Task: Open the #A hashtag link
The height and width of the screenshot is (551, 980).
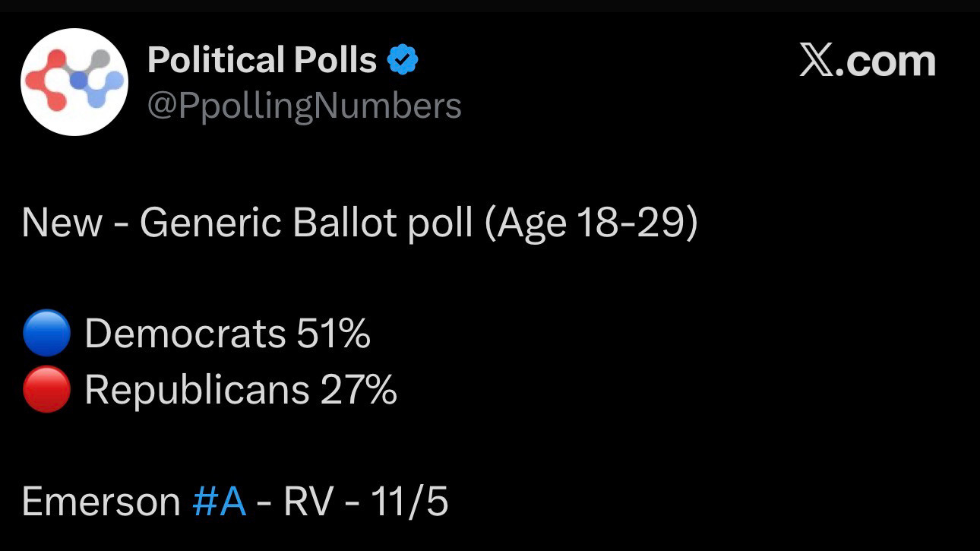Action: coord(220,502)
